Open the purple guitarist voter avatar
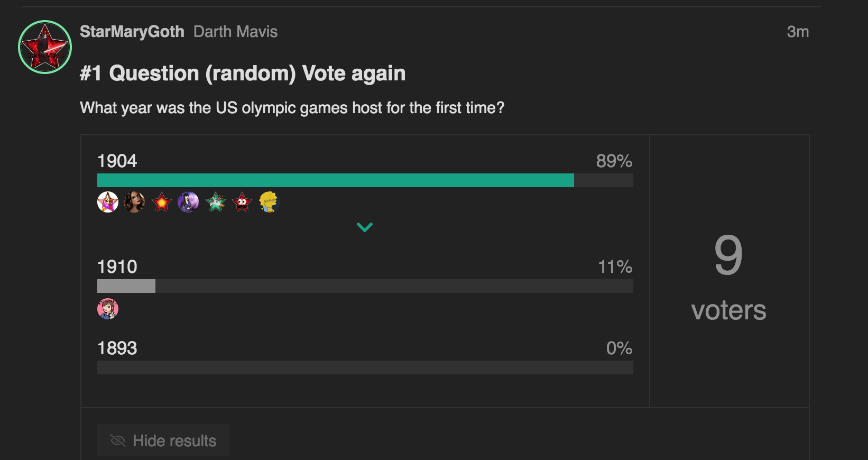This screenshot has width=868, height=460. [x=188, y=202]
